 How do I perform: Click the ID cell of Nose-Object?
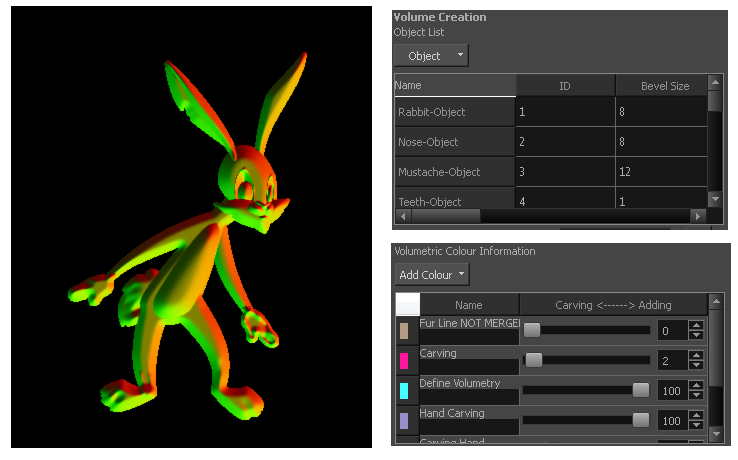click(565, 142)
